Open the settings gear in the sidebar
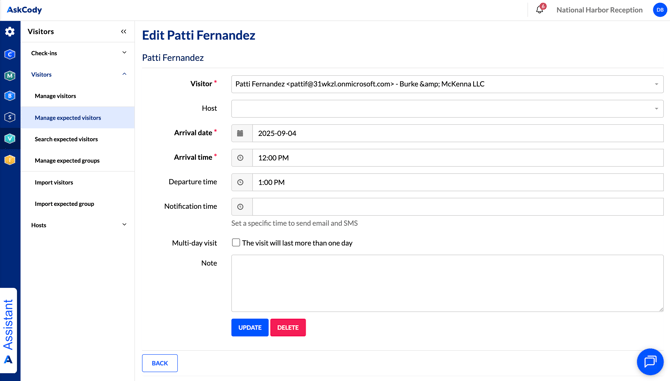This screenshot has height=381, width=670. click(10, 32)
